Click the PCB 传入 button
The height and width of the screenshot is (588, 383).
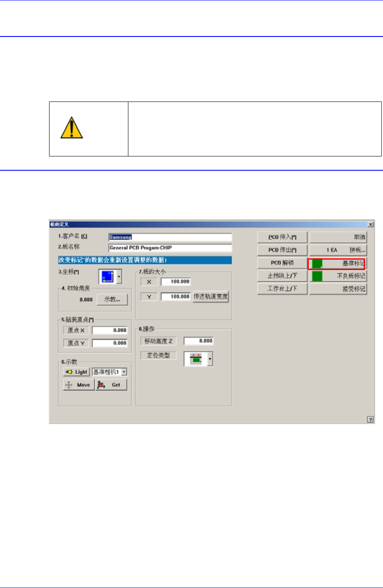tap(282, 237)
